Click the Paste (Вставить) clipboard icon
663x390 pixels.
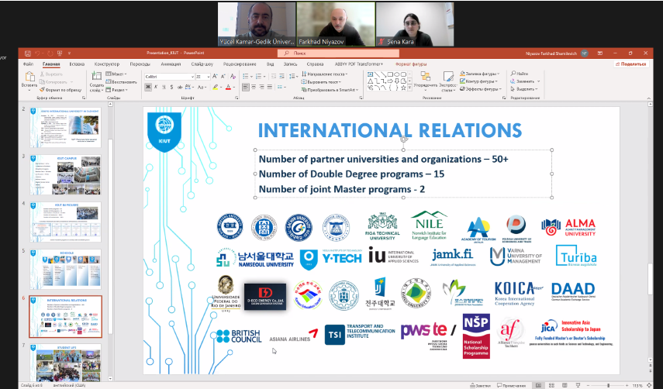click(x=30, y=77)
